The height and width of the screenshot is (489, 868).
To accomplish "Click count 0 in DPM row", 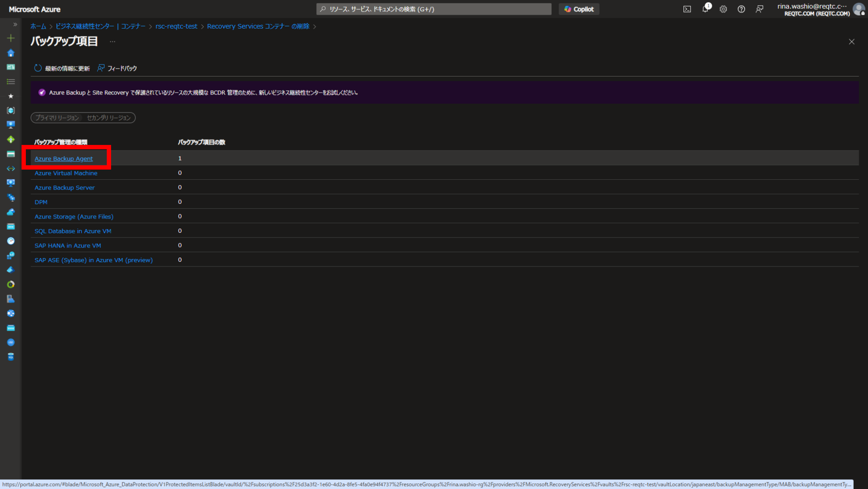I will [180, 202].
